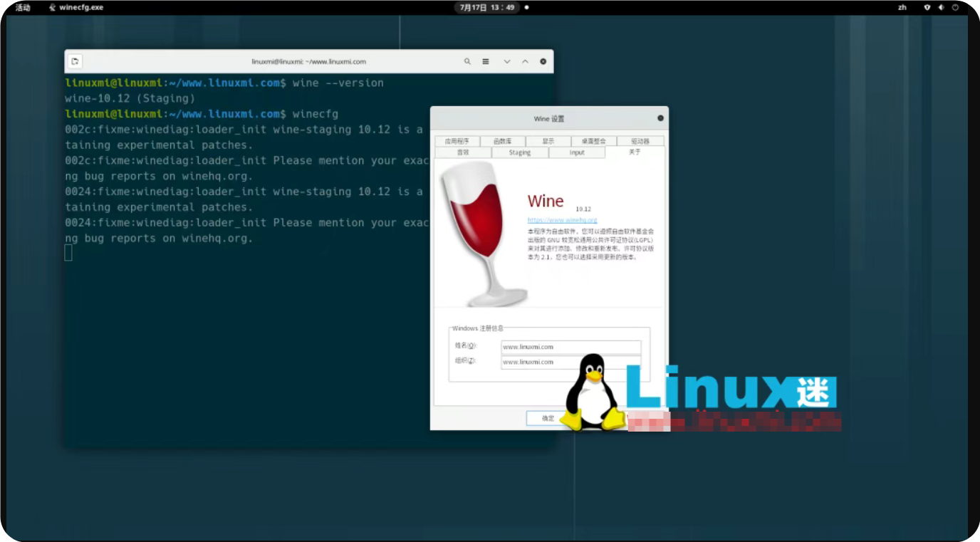The image size is (980, 542).
Task: Click the network status icon in top bar
Action: [x=927, y=7]
